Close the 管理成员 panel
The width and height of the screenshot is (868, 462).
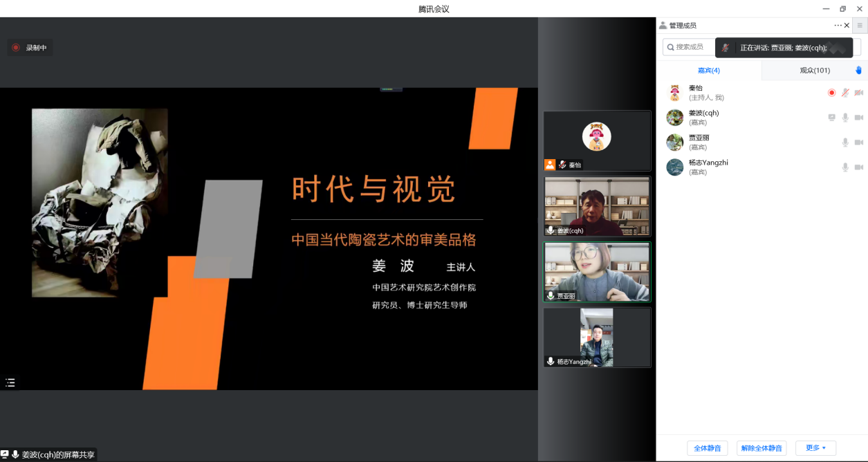pyautogui.click(x=847, y=26)
